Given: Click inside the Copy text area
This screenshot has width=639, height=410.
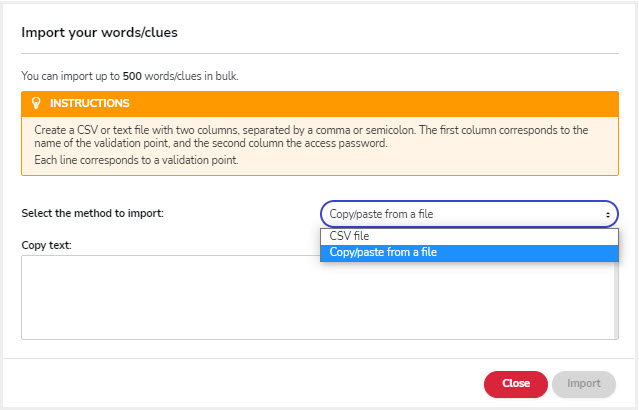Looking at the screenshot, I should pos(317,298).
